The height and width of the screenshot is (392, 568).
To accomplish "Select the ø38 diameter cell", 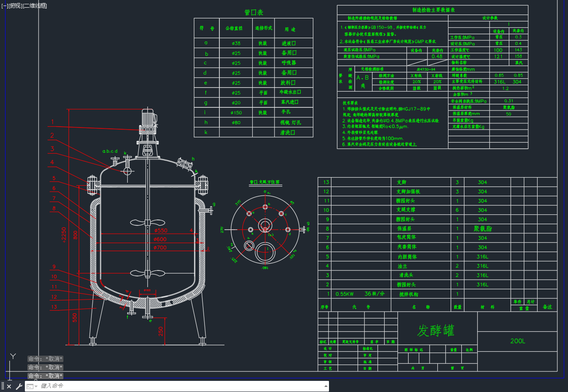I will tap(236, 43).
